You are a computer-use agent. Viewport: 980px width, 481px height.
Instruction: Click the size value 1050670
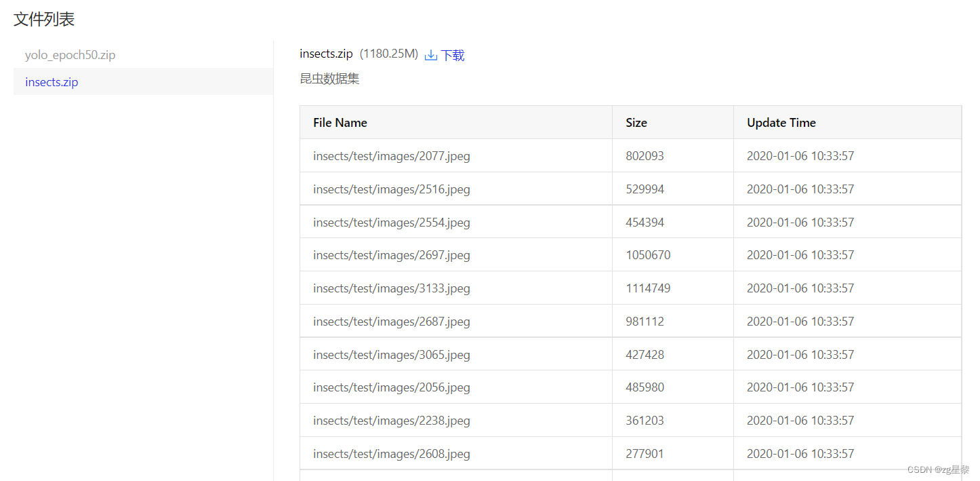(648, 255)
